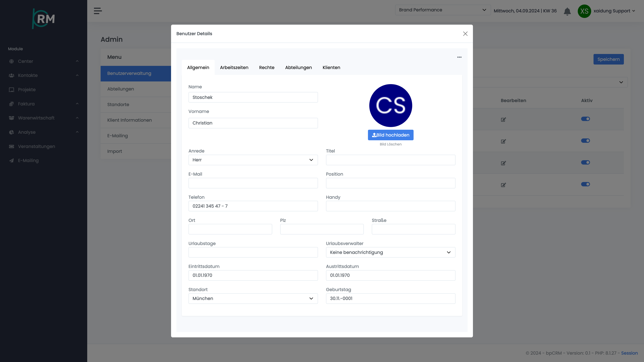The width and height of the screenshot is (644, 362).
Task: Click the Projekte laptop icon
Action: point(12,89)
